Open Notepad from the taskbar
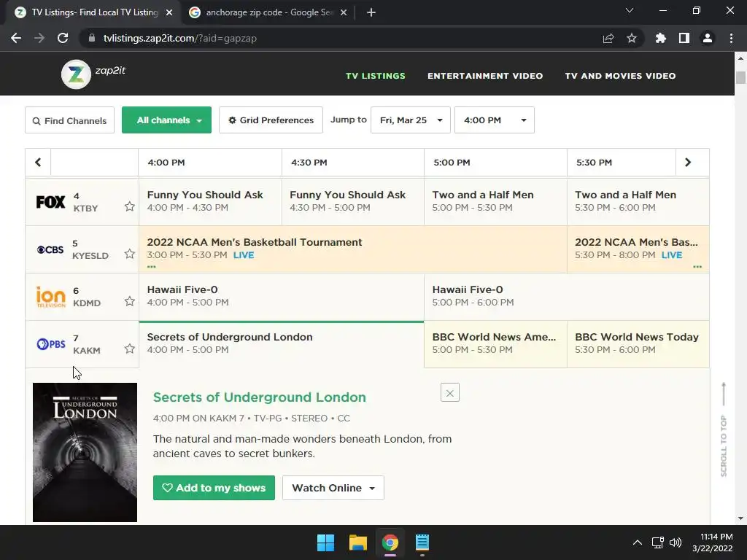Viewport: 747px width, 560px height. tap(422, 542)
